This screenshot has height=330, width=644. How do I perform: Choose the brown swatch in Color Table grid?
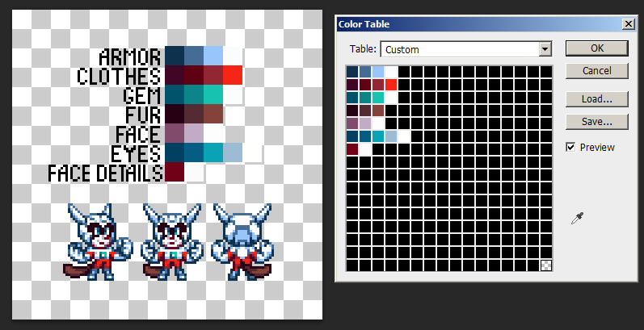coord(378,111)
